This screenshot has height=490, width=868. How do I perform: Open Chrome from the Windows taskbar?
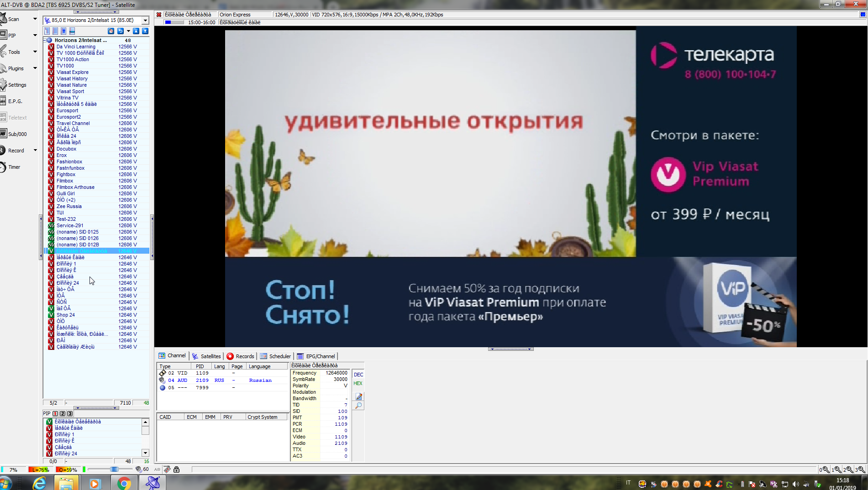click(x=124, y=483)
